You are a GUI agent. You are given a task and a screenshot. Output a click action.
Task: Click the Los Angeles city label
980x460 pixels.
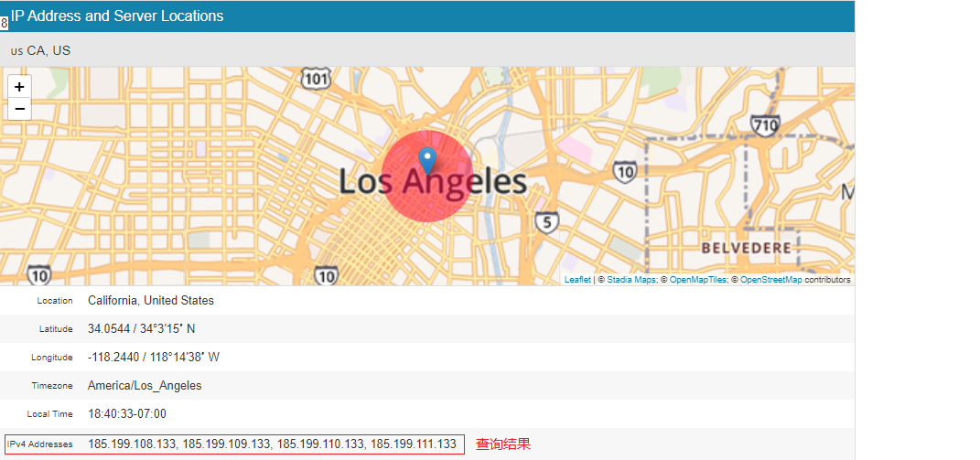[x=433, y=183]
